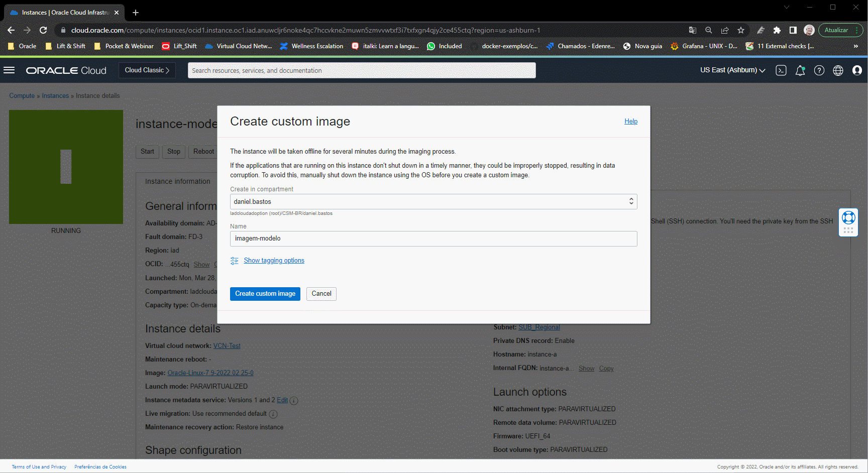This screenshot has width=868, height=473.
Task: Click the floating life-ring support icon
Action: click(848, 217)
